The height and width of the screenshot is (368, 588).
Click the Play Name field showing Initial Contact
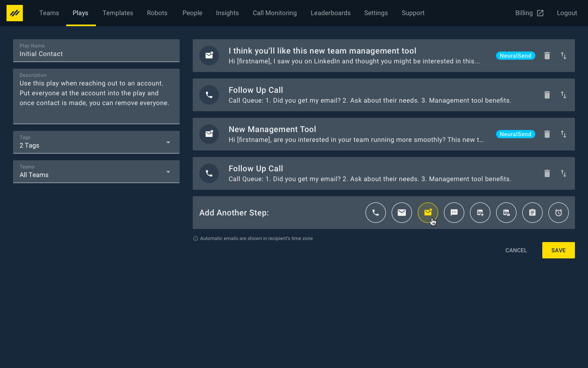pyautogui.click(x=96, y=54)
